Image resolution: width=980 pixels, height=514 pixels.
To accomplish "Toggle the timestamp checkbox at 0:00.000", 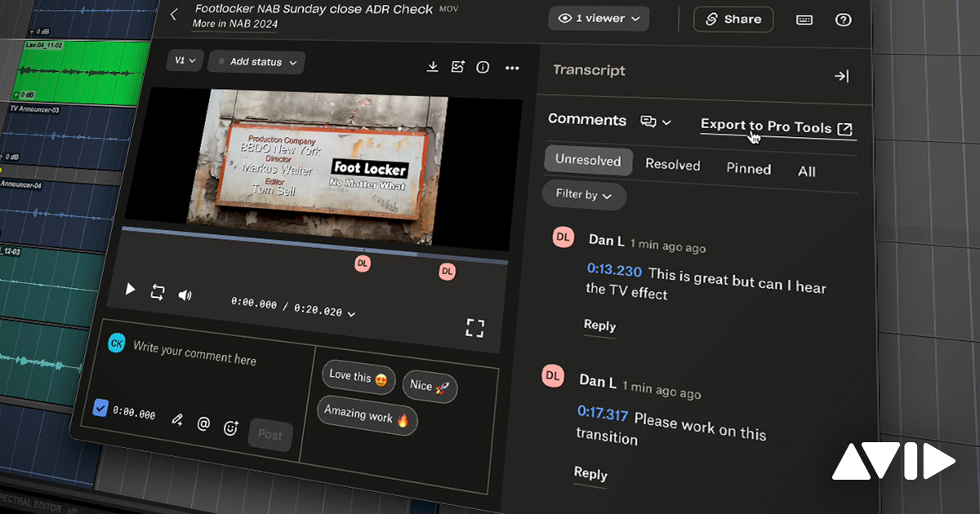I will [100, 408].
